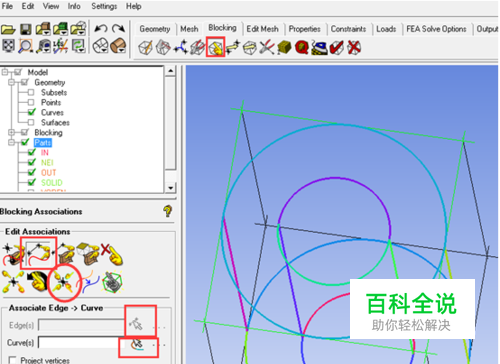Click Move Vertex icon
The image size is (500, 364).
[x=233, y=47]
